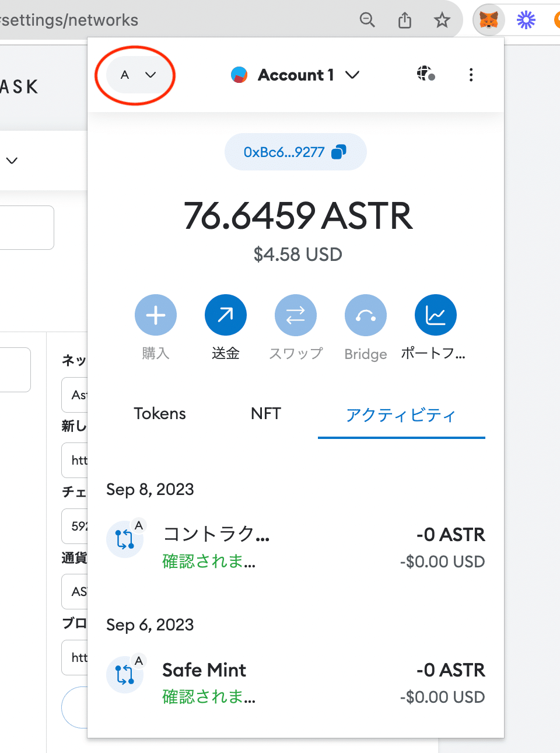Bookmark this page with the star icon
Viewport: 560px width, 753px height.
[442, 20]
